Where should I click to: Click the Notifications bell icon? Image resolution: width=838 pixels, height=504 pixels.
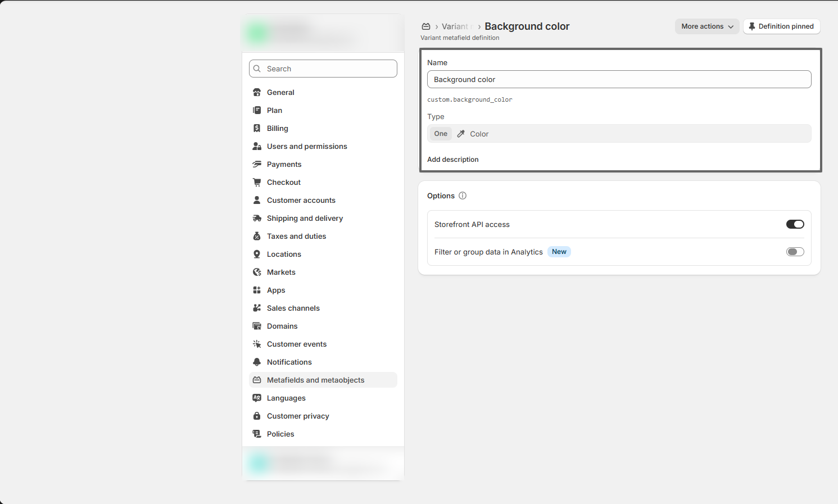tap(257, 362)
